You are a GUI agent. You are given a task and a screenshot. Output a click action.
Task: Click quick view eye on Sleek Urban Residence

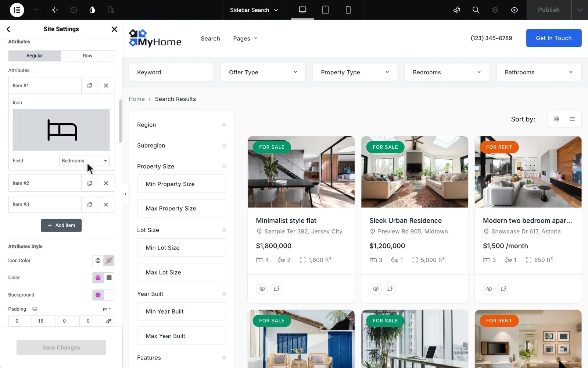coord(376,289)
